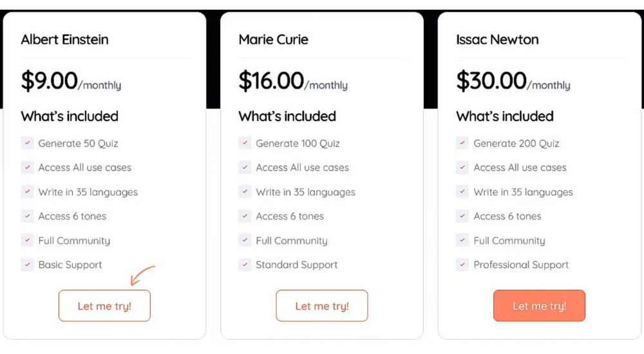
Task: Click checkmark beside Generate 100 Quiz
Action: tap(245, 144)
